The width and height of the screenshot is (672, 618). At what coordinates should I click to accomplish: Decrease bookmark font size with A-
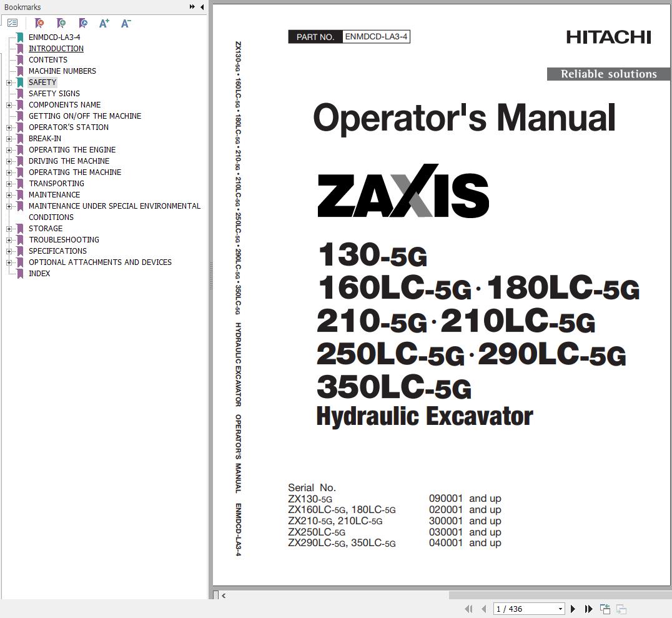[x=126, y=23]
